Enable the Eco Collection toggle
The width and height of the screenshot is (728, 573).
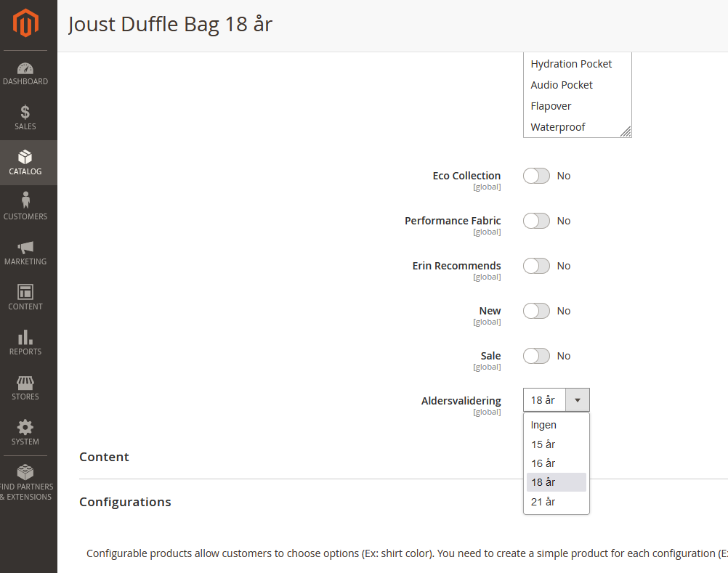(536, 176)
